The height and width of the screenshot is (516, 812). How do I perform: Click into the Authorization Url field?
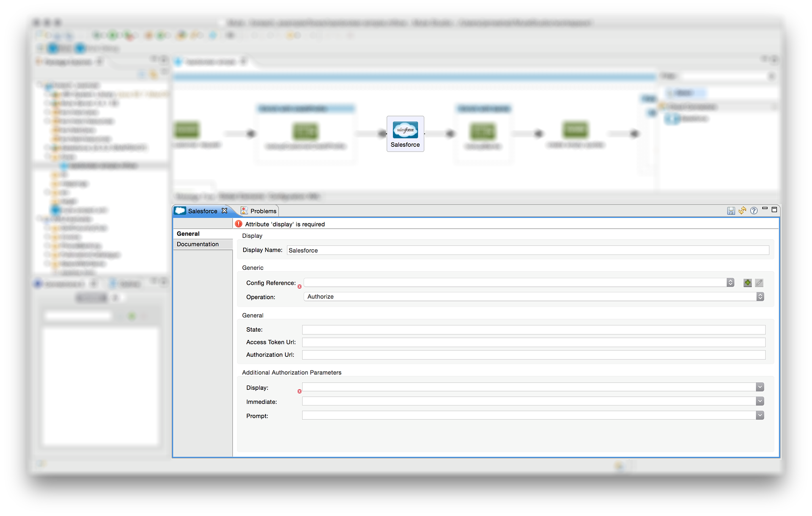tap(534, 355)
